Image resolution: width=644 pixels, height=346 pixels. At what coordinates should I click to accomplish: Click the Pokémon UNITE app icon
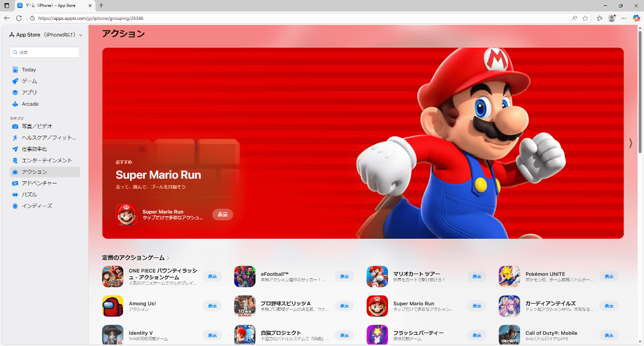tap(509, 276)
